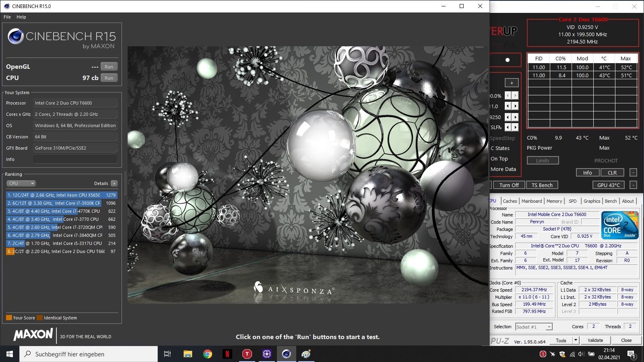Screen dimensions: 644x362
Task: Open TS Bench in ThrottleStop
Action: pyautogui.click(x=542, y=185)
